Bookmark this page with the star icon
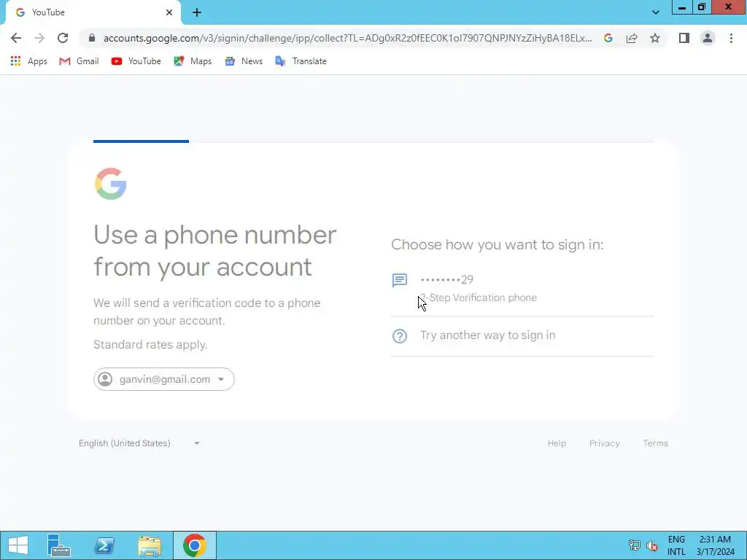Screen dimensions: 747x560 pyautogui.click(x=655, y=38)
